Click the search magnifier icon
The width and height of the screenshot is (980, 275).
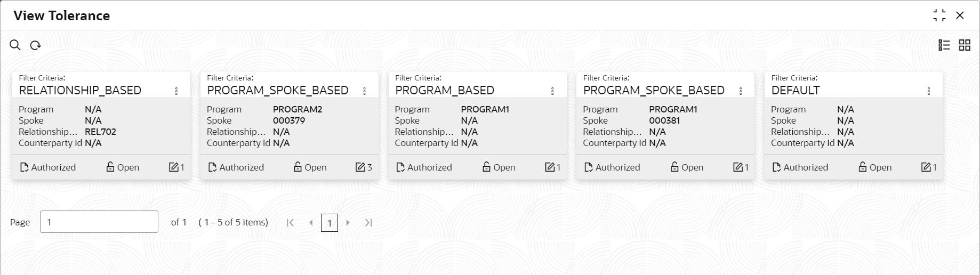click(15, 45)
